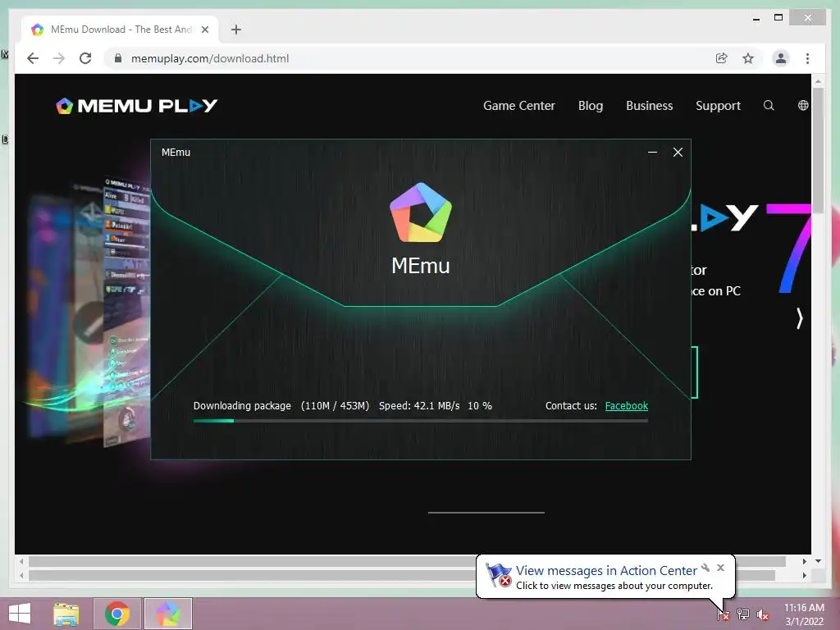Open the taskbar clock and date
Viewport: 840px width, 630px height.
pyautogui.click(x=804, y=614)
